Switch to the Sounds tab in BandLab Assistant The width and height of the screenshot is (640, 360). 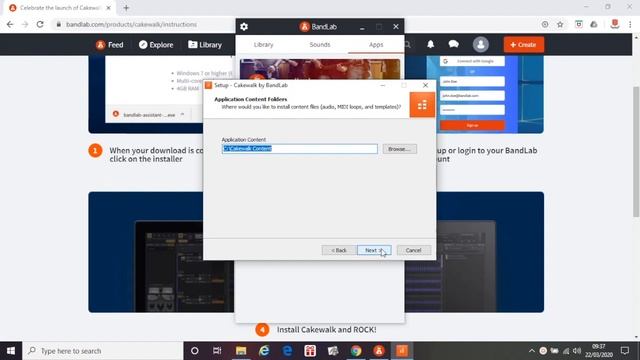tap(320, 44)
